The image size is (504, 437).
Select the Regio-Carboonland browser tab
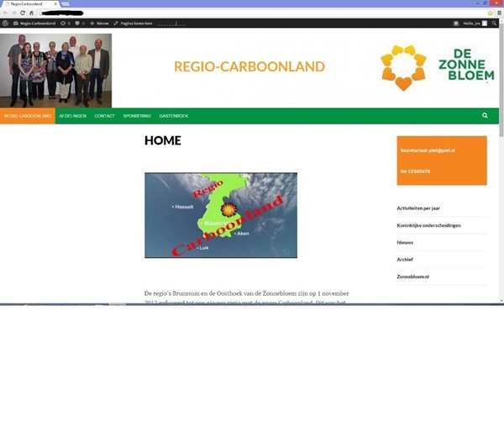29,4
